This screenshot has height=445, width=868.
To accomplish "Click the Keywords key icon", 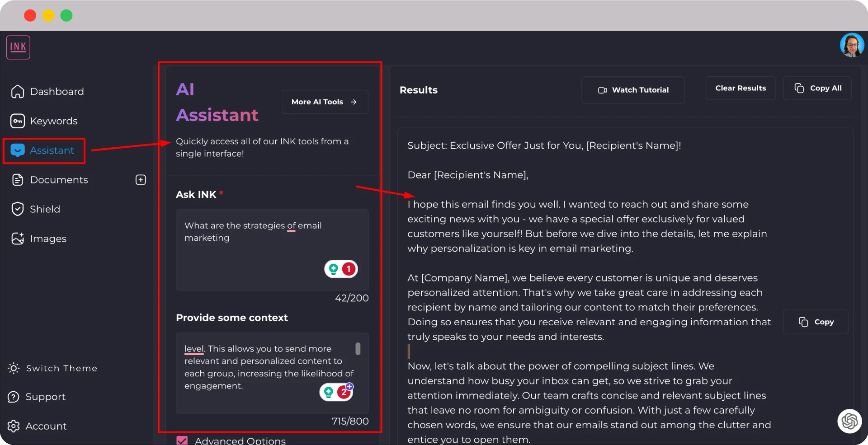I will pyautogui.click(x=18, y=121).
